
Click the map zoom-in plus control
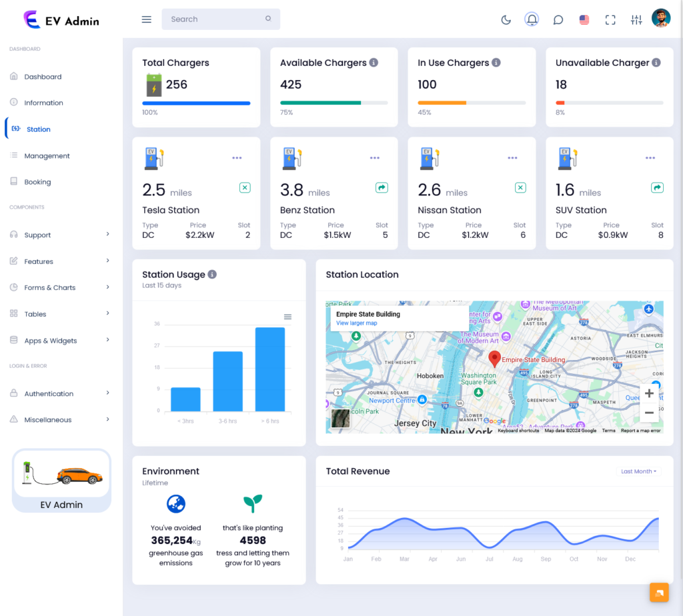[x=649, y=393]
